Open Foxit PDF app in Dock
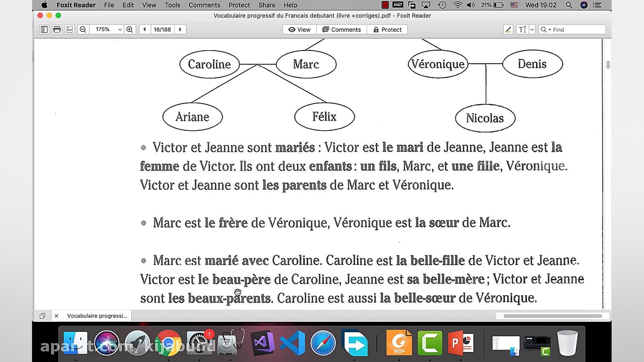644x362 pixels. [399, 343]
